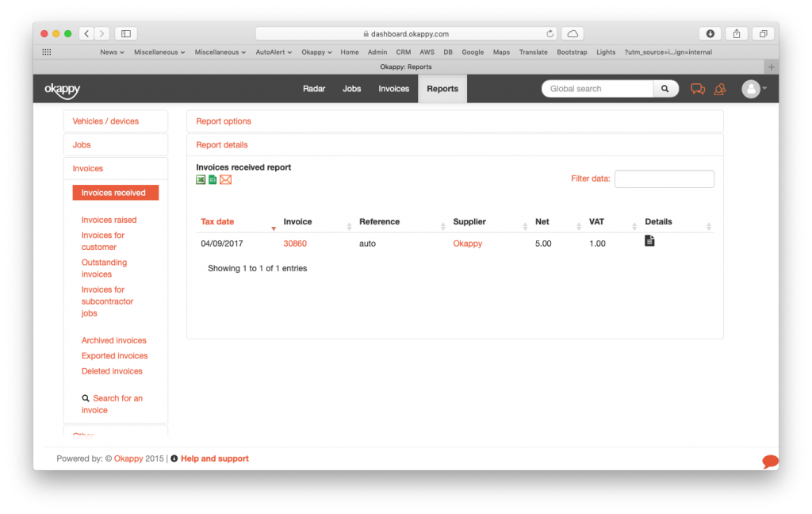Open the Okappy bookmarks dropdown
This screenshot has width=812, height=514.
[x=316, y=52]
